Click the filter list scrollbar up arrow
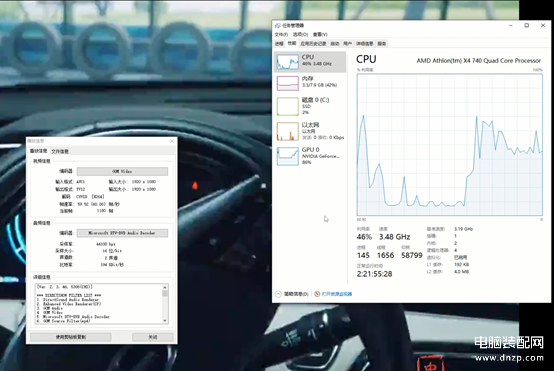 coord(165,287)
